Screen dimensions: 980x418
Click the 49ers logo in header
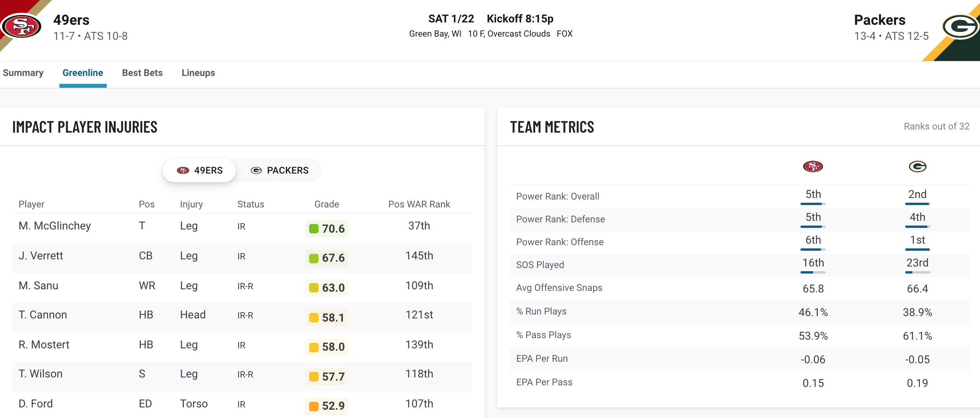point(22,26)
